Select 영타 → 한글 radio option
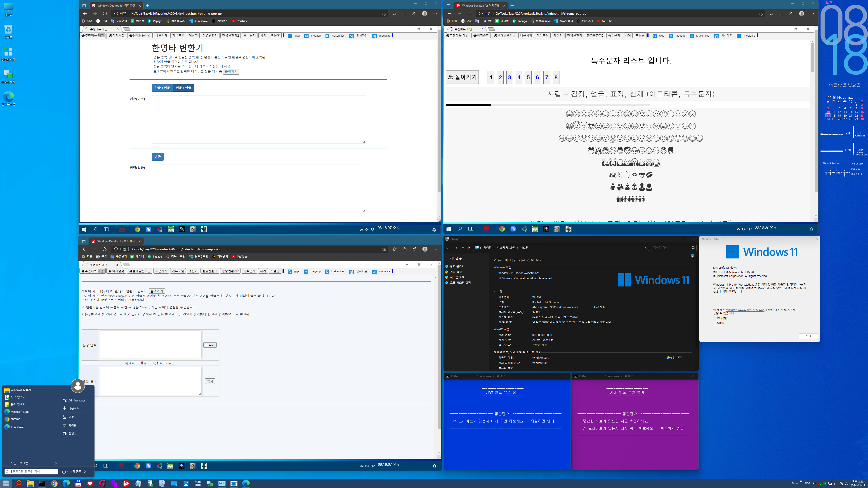 [127, 363]
